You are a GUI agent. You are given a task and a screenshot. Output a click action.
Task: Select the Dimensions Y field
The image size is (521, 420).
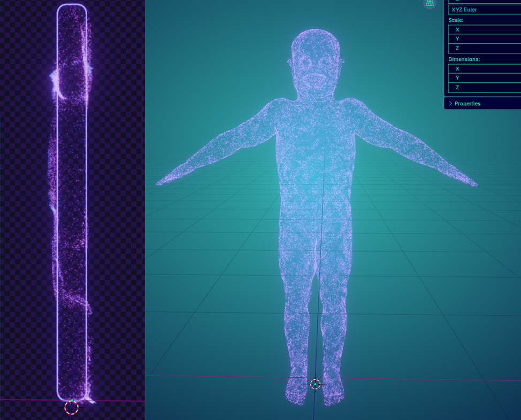[x=484, y=77]
